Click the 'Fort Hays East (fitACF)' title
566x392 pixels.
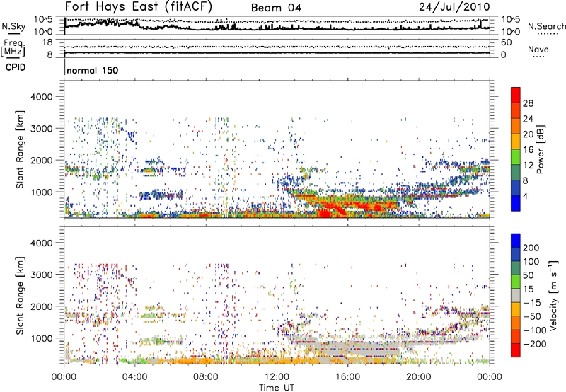point(138,6)
